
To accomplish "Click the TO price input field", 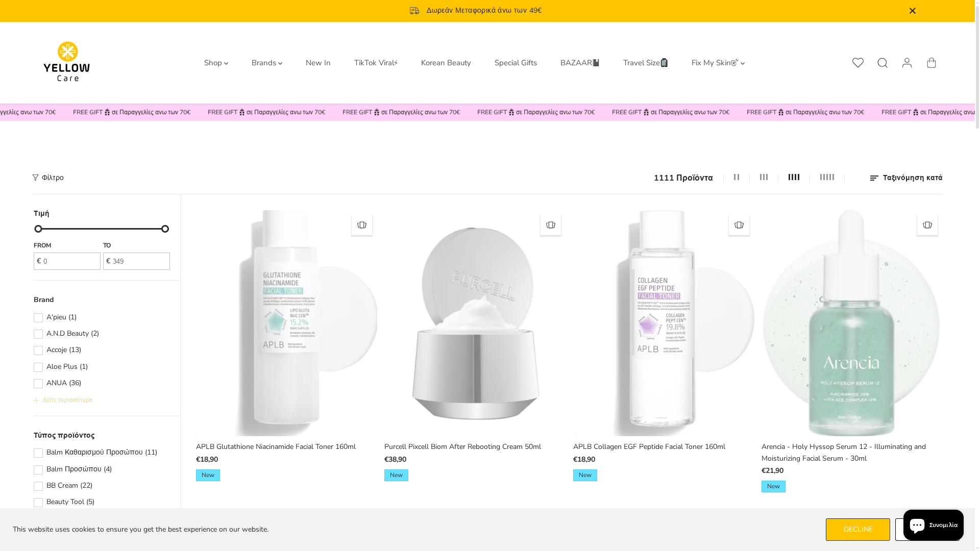I will point(136,261).
